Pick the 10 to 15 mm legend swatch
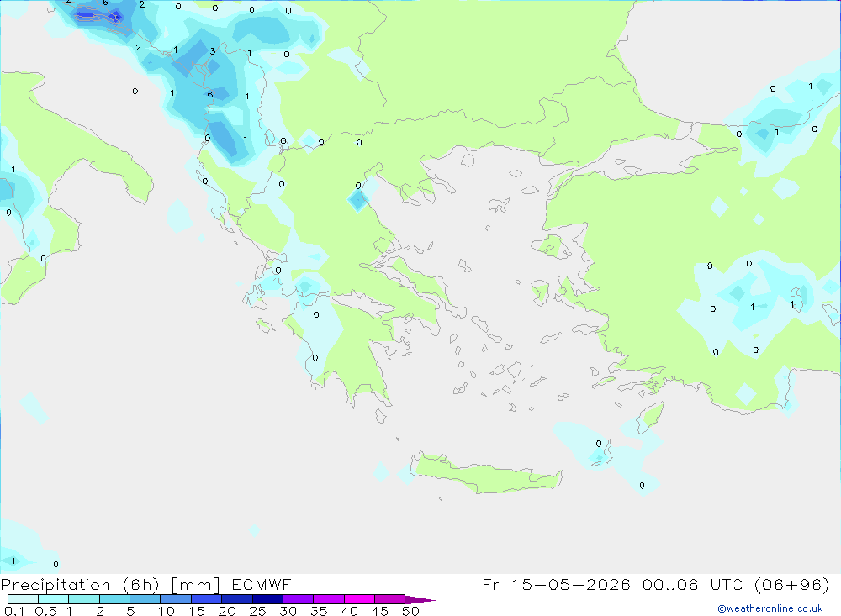 click(176, 599)
